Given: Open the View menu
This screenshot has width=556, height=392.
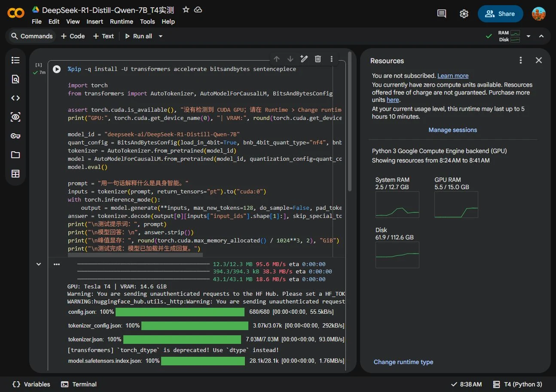Looking at the screenshot, I should pos(73,21).
